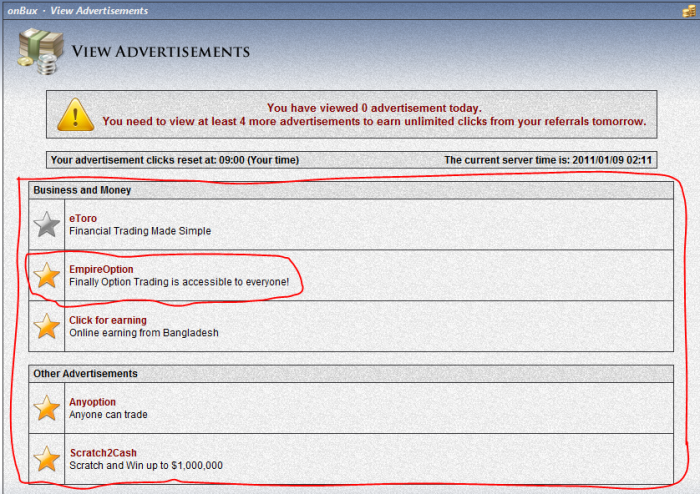The width and height of the screenshot is (700, 494).
Task: Click the View Advertisements page heading
Action: [x=161, y=52]
